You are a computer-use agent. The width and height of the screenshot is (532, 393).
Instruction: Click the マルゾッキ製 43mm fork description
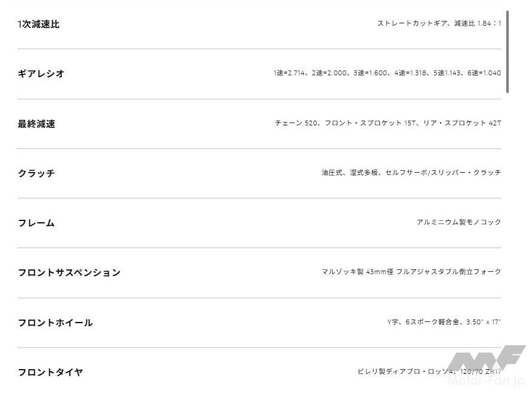coord(411,272)
